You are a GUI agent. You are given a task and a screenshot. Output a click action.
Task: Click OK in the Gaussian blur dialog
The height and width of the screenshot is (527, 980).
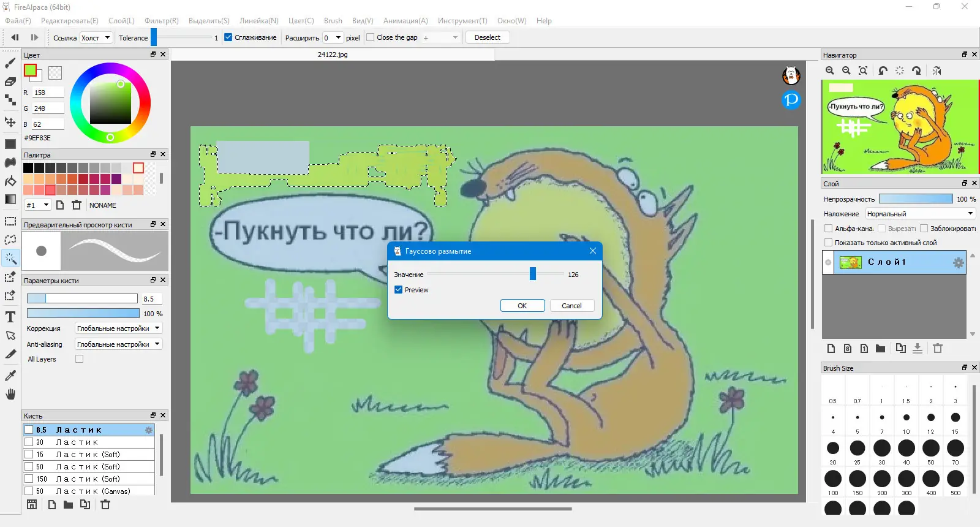pyautogui.click(x=522, y=306)
